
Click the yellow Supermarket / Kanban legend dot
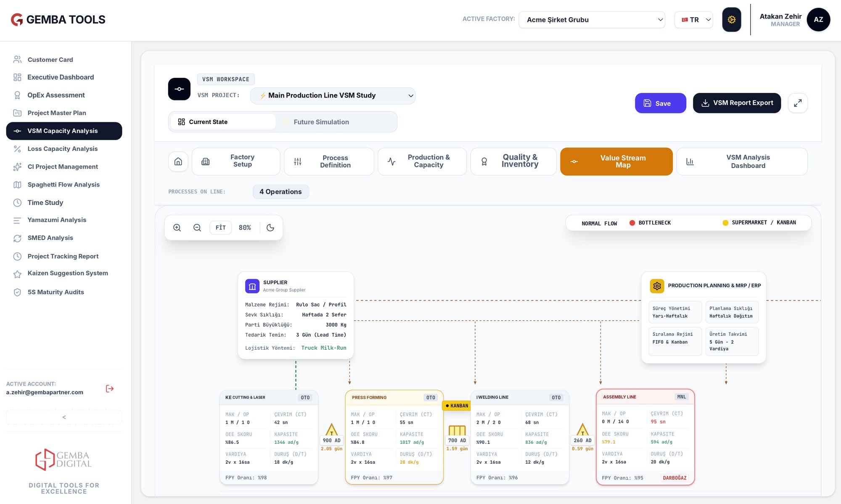pos(725,223)
